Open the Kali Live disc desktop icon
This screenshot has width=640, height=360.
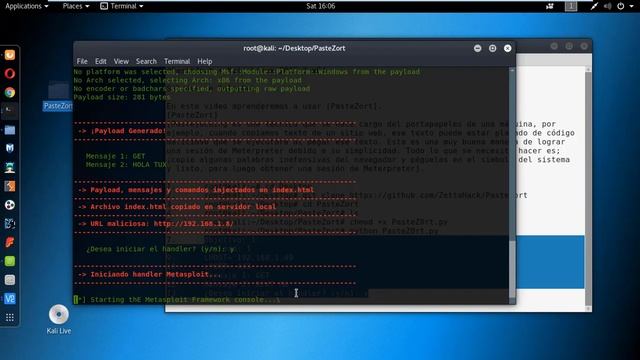(58, 320)
